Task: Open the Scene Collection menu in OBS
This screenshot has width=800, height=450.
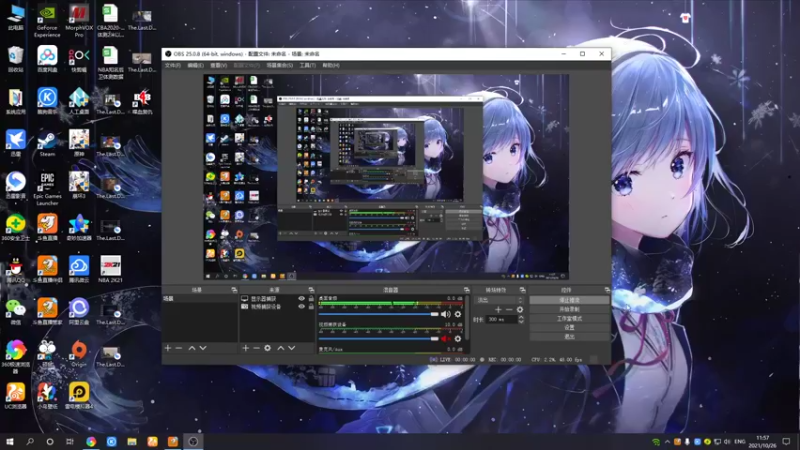Action: pos(280,65)
